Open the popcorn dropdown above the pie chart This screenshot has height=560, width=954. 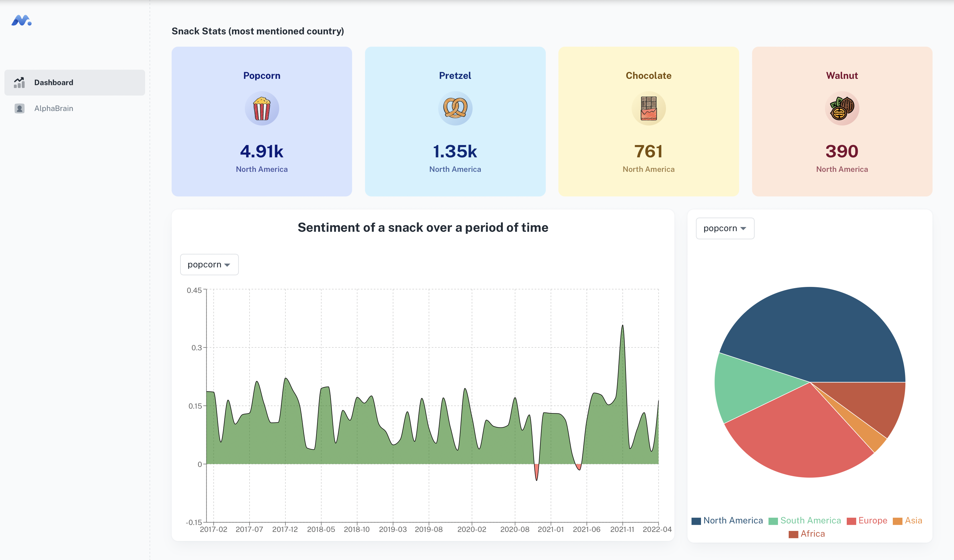coord(725,228)
